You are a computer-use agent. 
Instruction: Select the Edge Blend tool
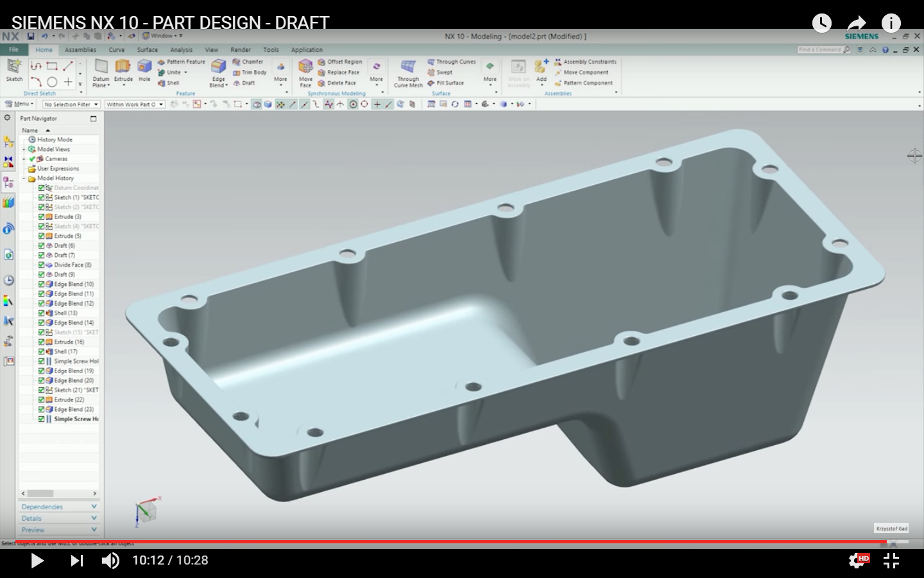tap(219, 73)
